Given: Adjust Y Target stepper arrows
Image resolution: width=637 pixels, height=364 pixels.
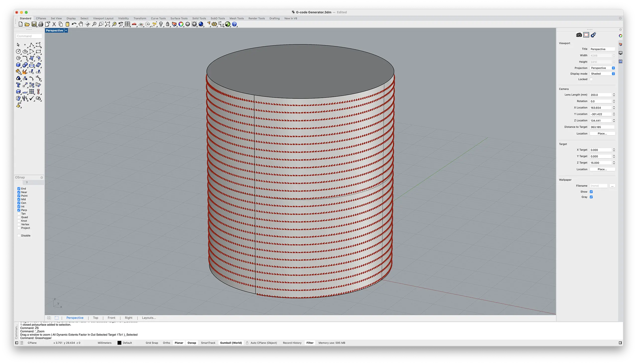Looking at the screenshot, I should click(614, 156).
